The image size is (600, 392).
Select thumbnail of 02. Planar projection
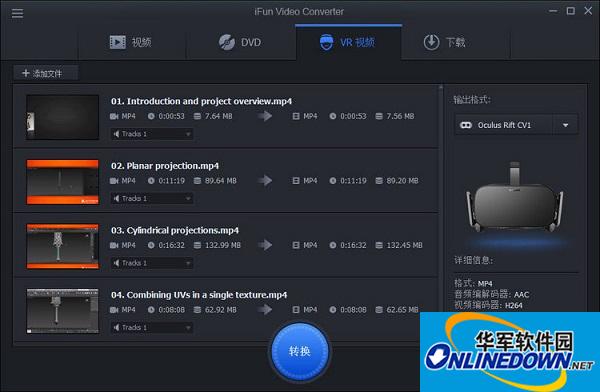click(63, 182)
